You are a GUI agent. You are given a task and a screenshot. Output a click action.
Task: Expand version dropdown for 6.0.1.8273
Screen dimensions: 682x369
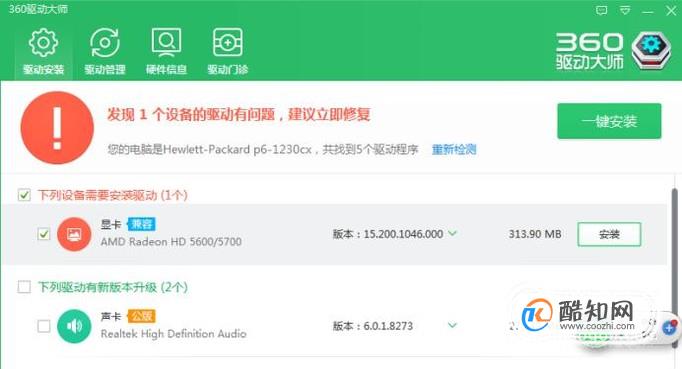click(x=452, y=325)
